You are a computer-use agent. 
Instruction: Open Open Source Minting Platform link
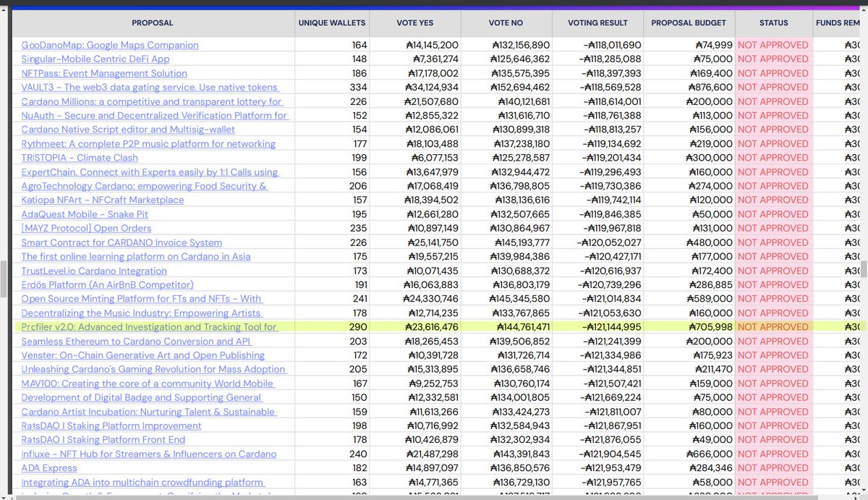[142, 299]
